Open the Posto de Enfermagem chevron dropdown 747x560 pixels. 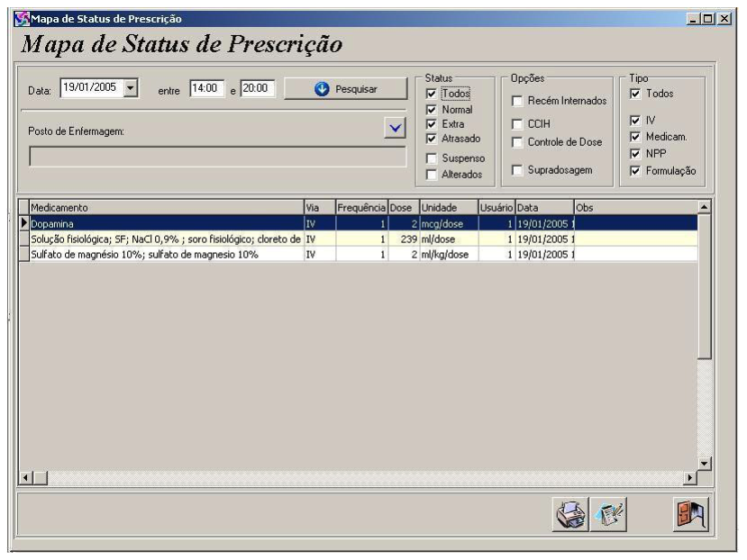pos(395,128)
